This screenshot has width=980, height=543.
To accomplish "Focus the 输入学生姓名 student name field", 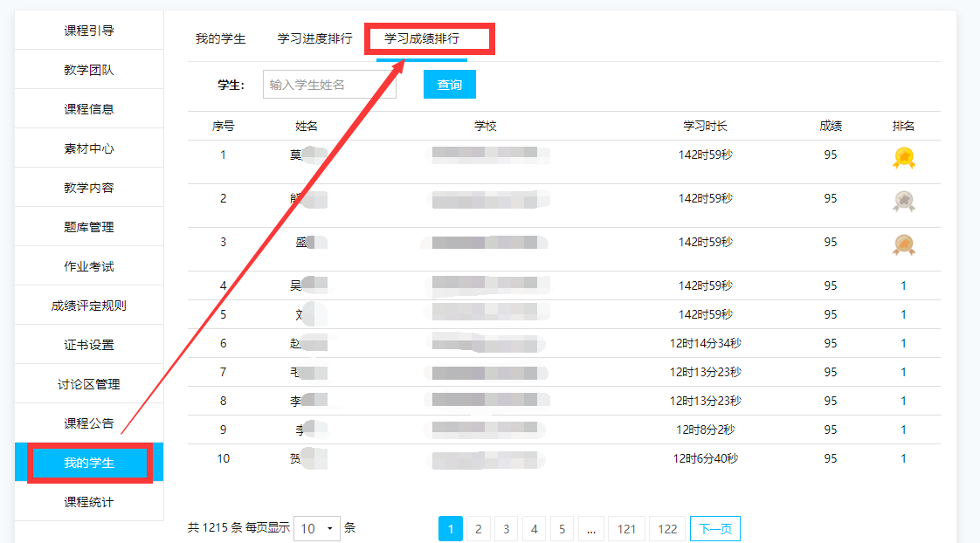I will [329, 85].
